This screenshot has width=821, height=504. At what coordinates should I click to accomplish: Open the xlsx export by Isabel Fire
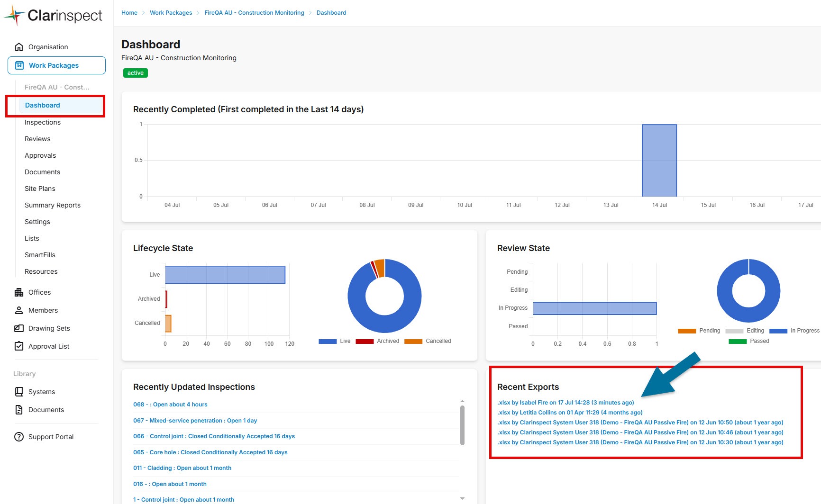coord(566,403)
